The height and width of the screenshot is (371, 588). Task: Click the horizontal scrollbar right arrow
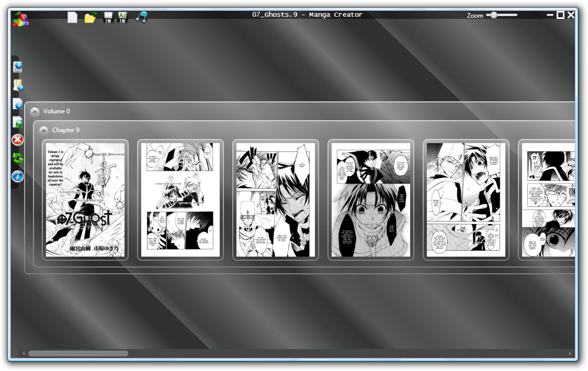pyautogui.click(x=570, y=354)
